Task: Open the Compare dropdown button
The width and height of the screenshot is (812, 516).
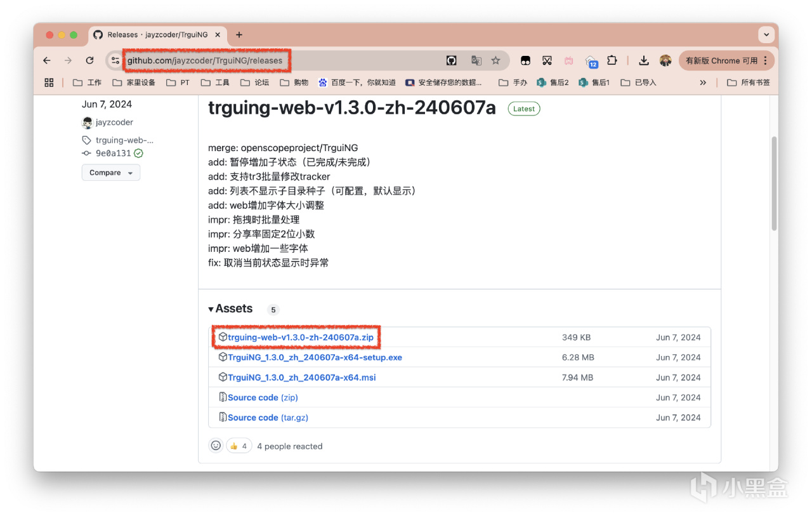Action: (111, 173)
